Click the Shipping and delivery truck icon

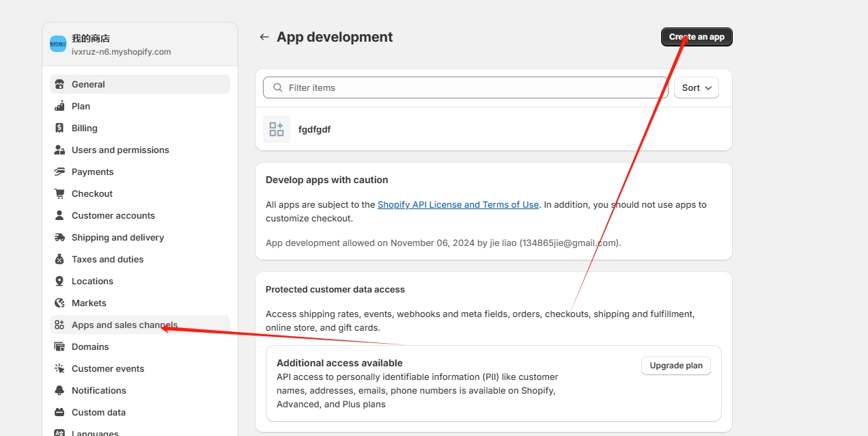[x=59, y=237]
